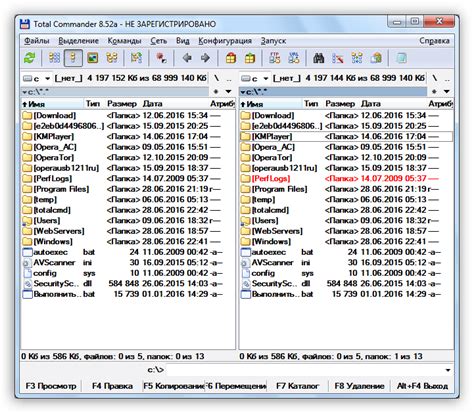
Task: Expand command line history dropdown arrow
Action: click(448, 370)
